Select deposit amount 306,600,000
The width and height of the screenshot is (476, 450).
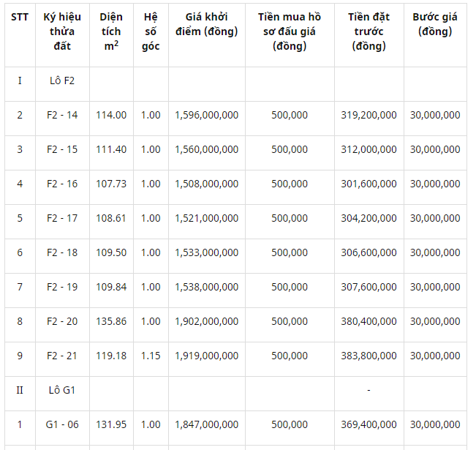(x=369, y=252)
